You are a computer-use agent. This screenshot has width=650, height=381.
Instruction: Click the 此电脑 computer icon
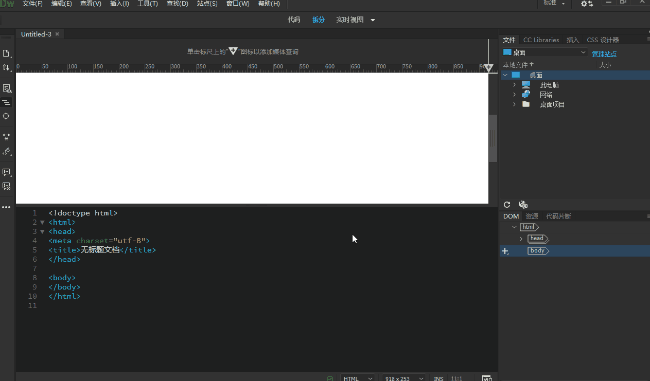pyautogui.click(x=526, y=85)
